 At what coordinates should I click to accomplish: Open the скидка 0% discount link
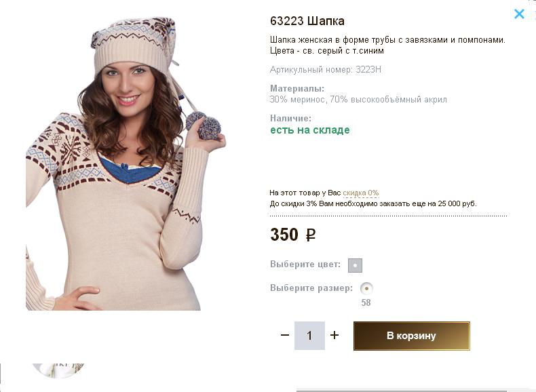(360, 193)
